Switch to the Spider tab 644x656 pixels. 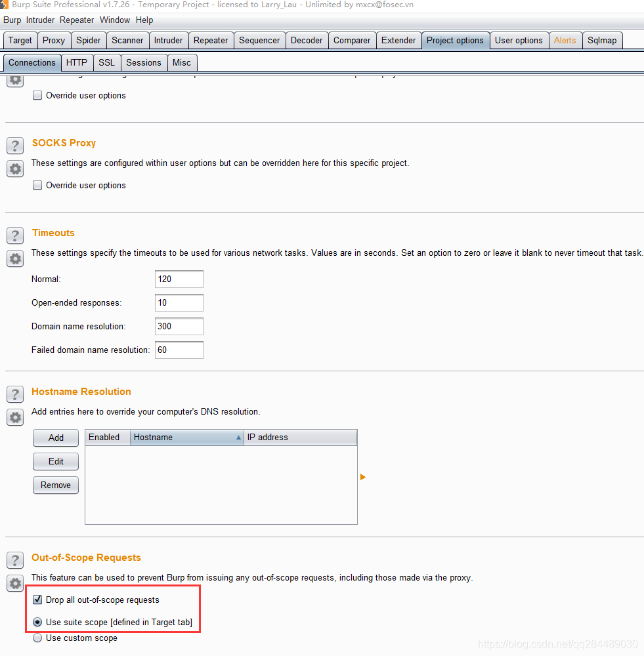89,40
